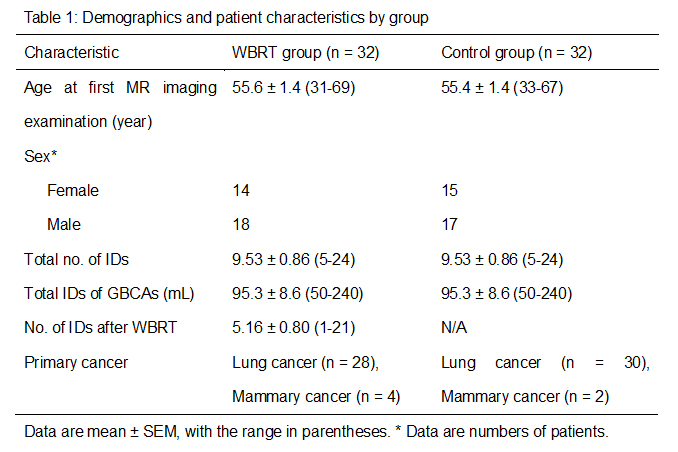Click the "N/A" cell in the control column

click(x=454, y=328)
